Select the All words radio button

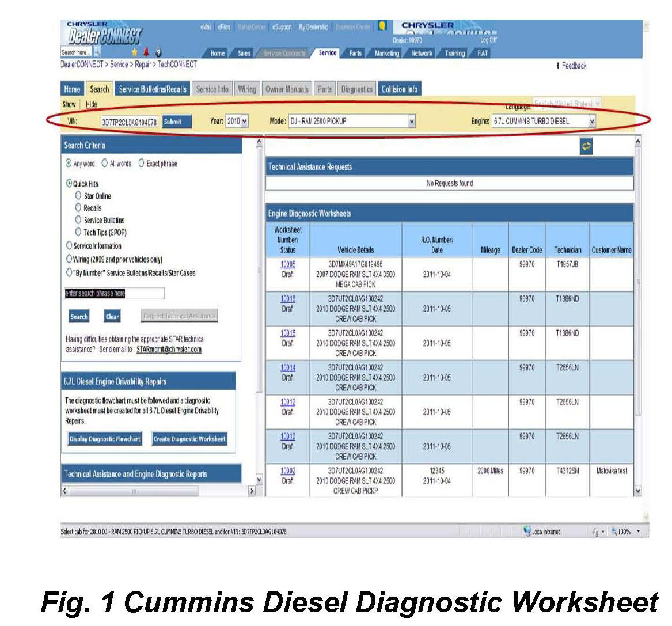click(x=105, y=163)
